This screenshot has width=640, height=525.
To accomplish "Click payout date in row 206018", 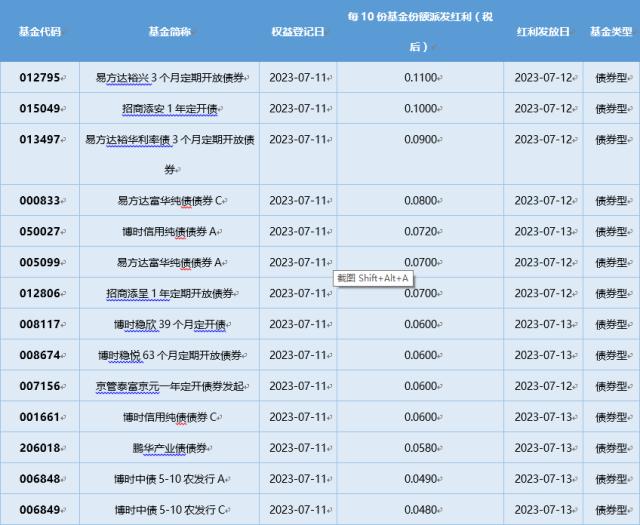I will pyautogui.click(x=543, y=448).
